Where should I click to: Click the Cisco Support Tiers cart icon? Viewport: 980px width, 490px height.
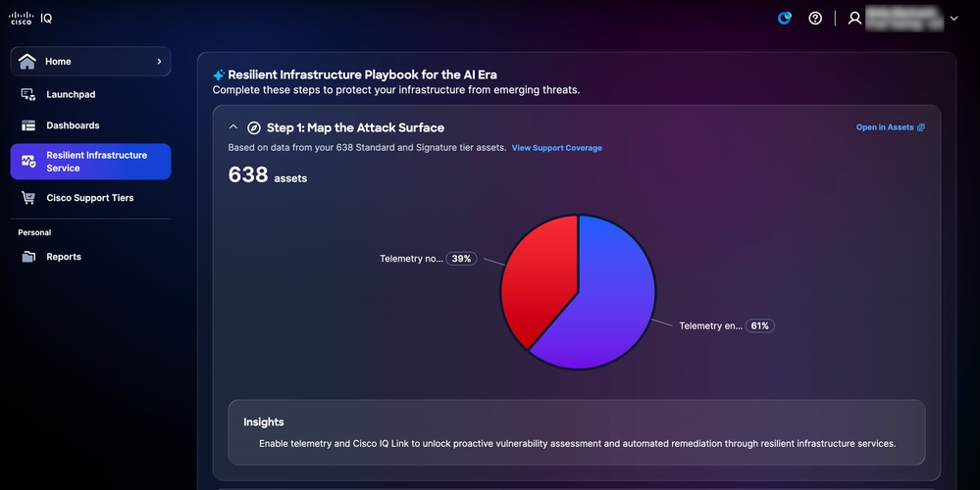pyautogui.click(x=28, y=198)
